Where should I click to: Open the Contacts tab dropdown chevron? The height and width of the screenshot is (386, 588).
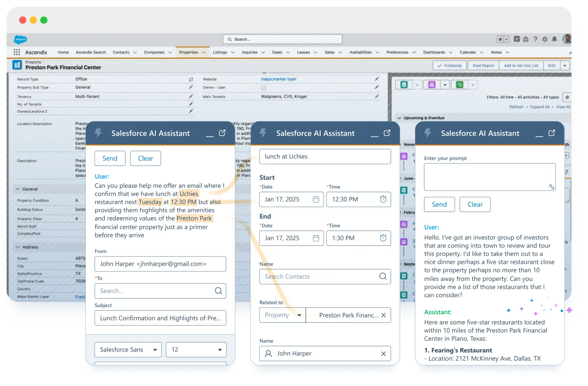click(x=135, y=52)
